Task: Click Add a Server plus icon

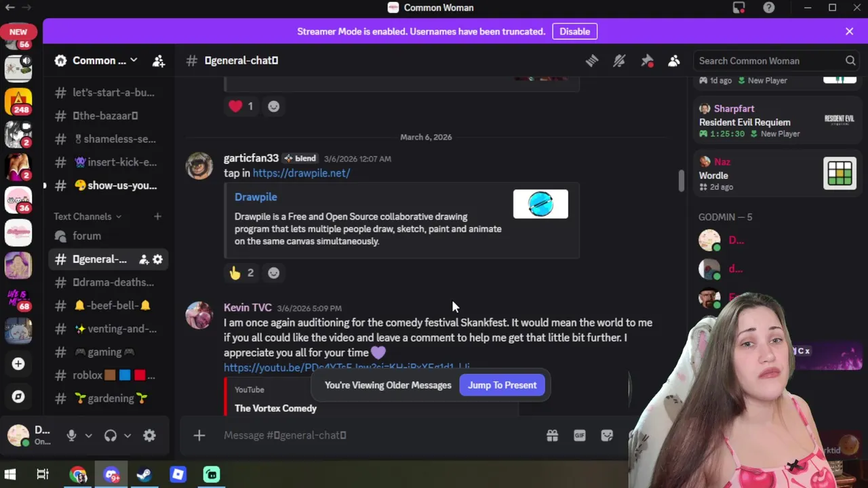Action: 18,364
